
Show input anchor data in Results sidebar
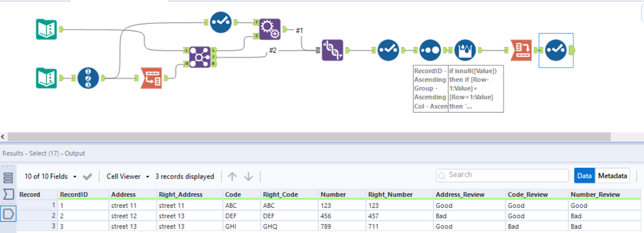click(8, 194)
